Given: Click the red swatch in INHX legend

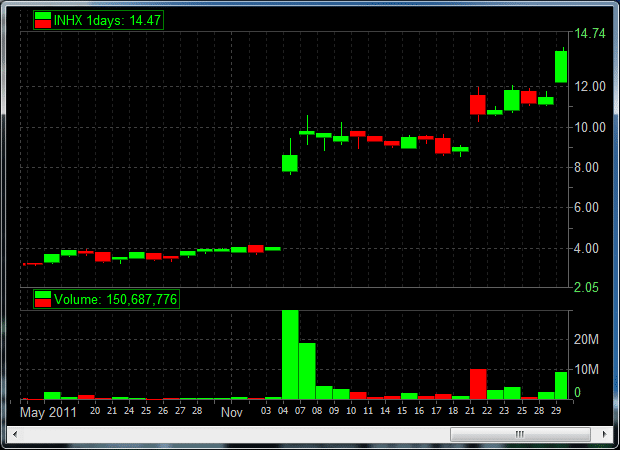Looking at the screenshot, I should coord(43,24).
